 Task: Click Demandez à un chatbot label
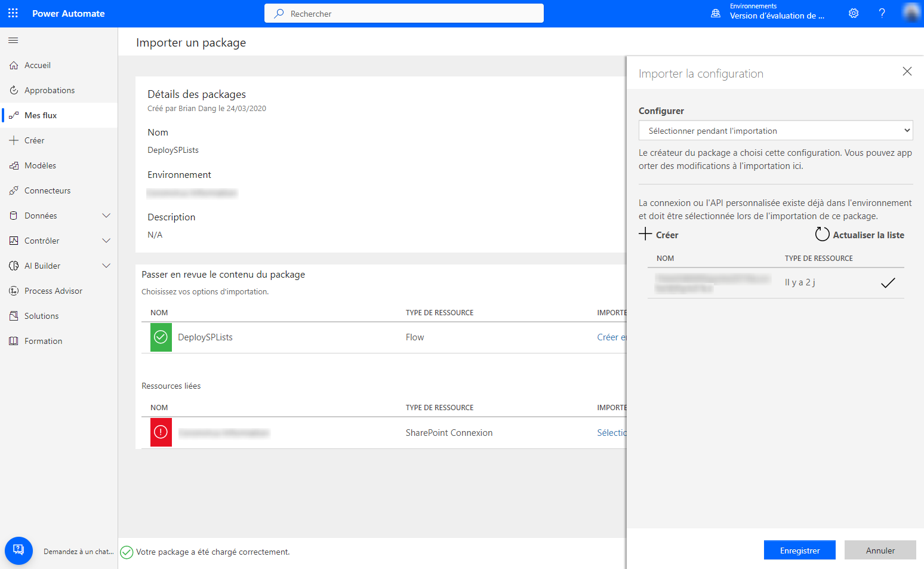click(78, 552)
